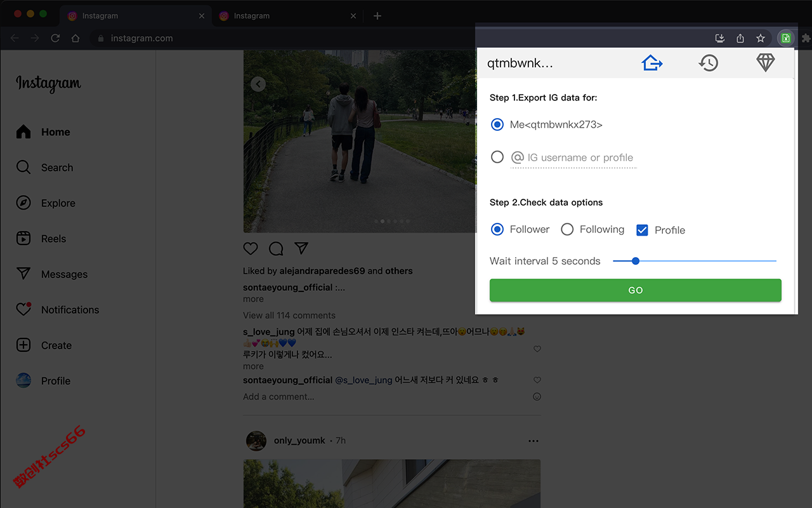Open Search in the Instagram sidebar
Screen dimensions: 812x508
pos(44,168)
